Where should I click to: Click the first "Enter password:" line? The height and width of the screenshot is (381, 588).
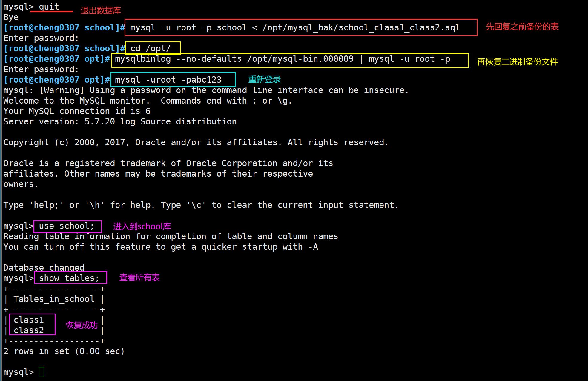[41, 38]
